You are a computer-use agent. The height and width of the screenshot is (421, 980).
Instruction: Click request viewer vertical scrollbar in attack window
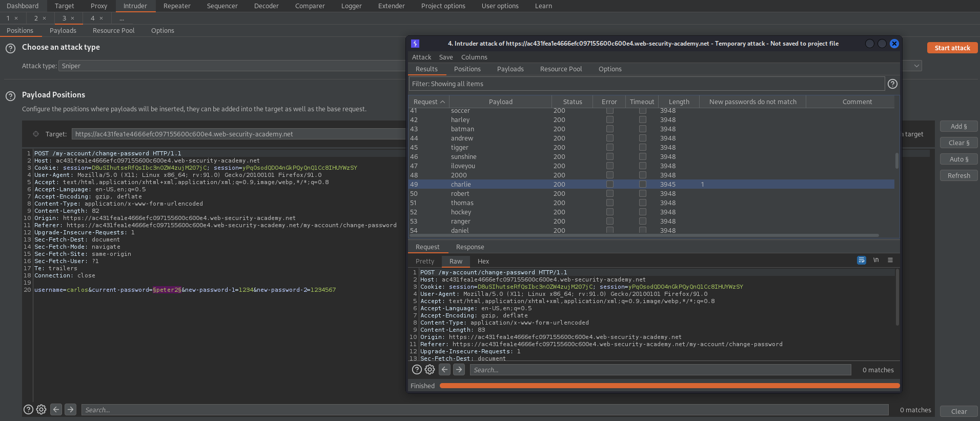tap(897, 297)
